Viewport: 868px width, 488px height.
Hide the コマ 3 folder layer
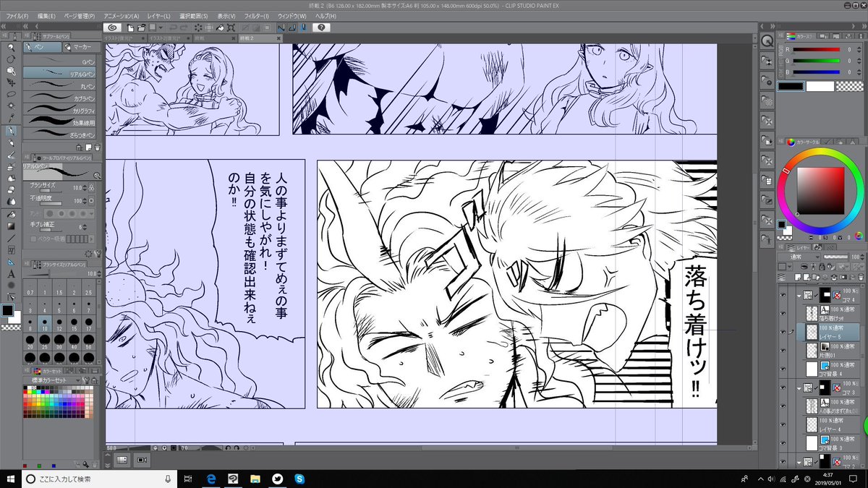(782, 388)
